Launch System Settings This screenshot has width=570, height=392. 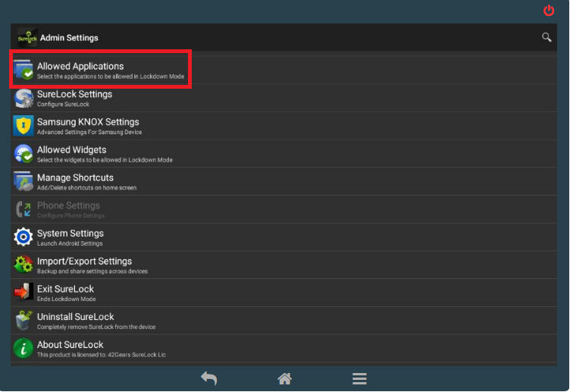pos(283,237)
